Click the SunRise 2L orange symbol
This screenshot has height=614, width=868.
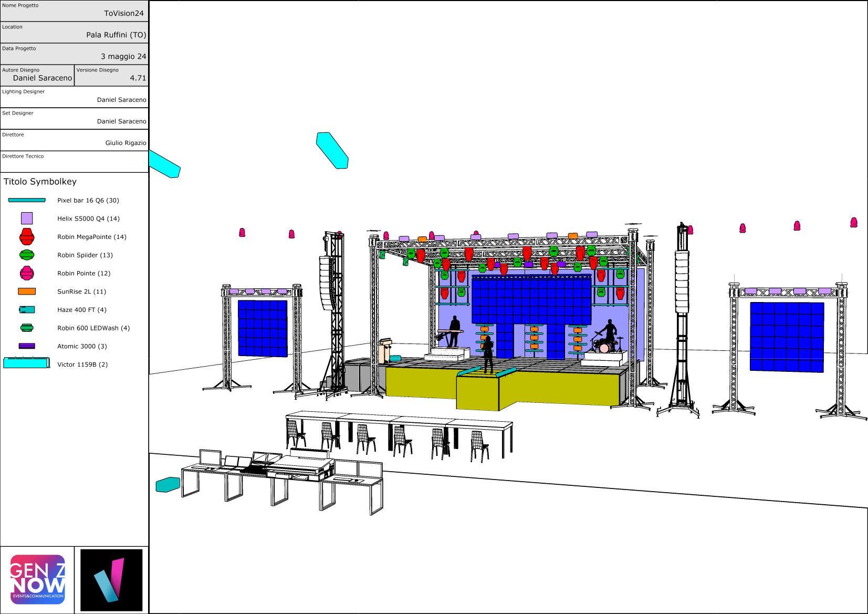click(x=27, y=292)
